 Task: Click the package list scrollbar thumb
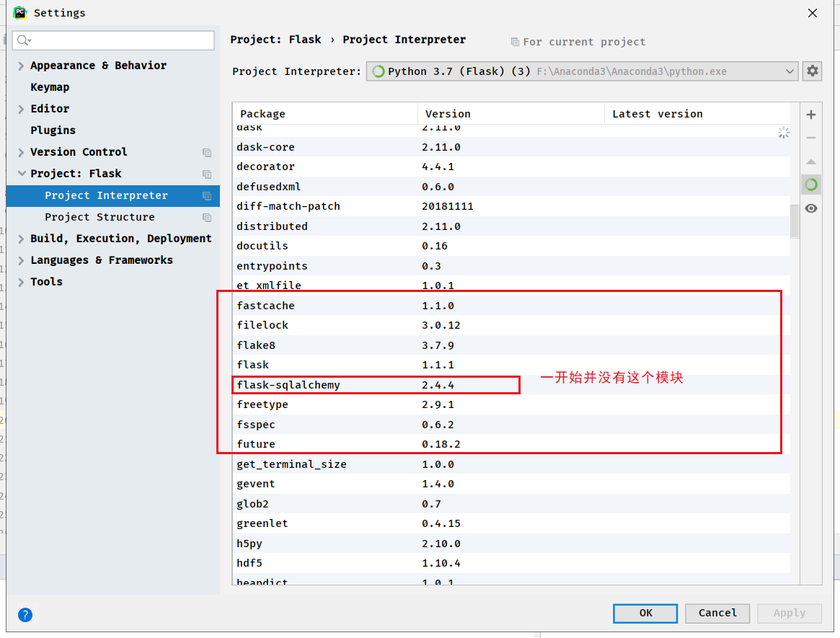(795, 221)
